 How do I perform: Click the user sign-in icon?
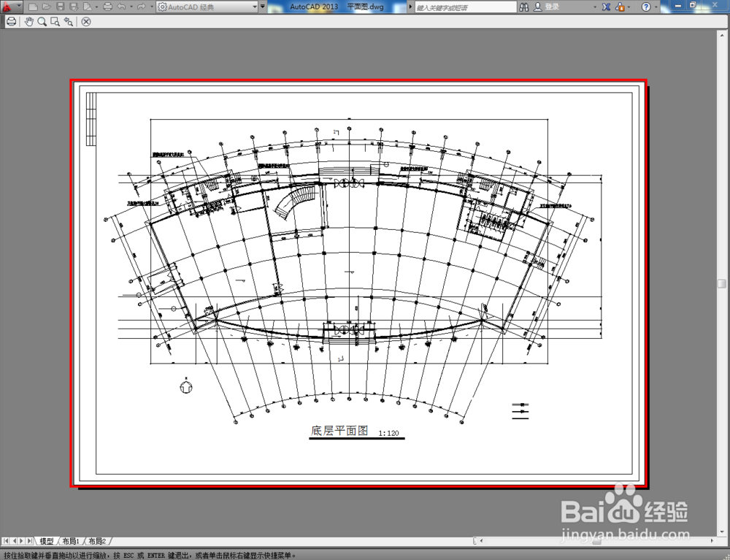click(538, 7)
